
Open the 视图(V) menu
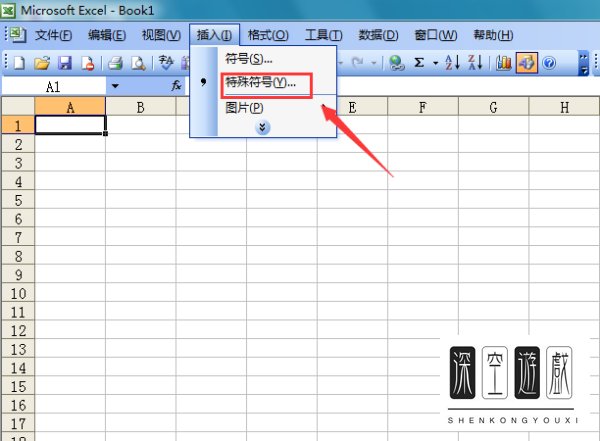click(161, 35)
